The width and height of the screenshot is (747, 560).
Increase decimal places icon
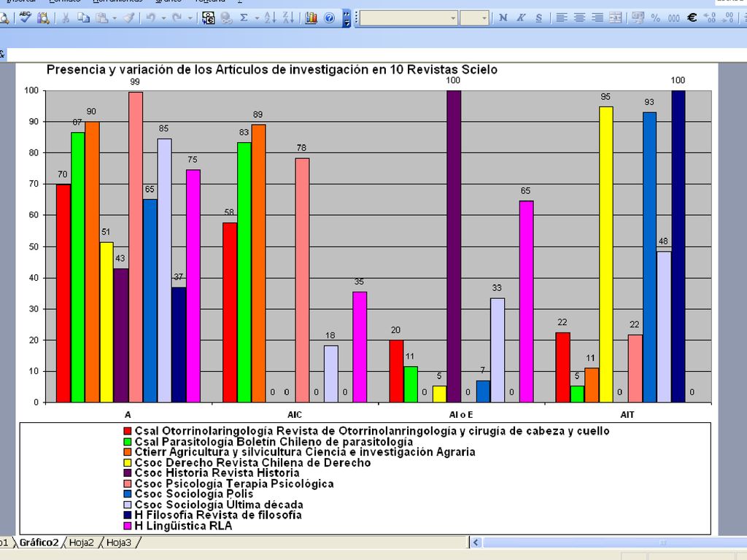click(710, 18)
